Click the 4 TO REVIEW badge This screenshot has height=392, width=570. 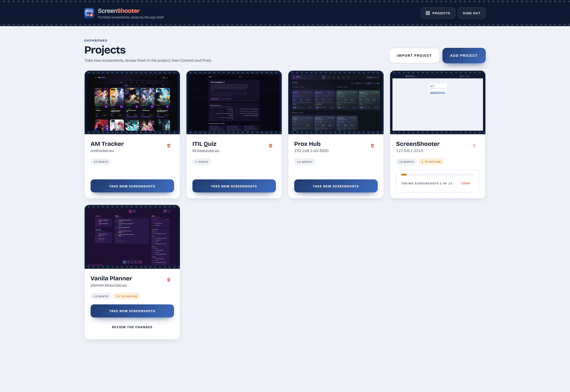pyautogui.click(x=431, y=162)
